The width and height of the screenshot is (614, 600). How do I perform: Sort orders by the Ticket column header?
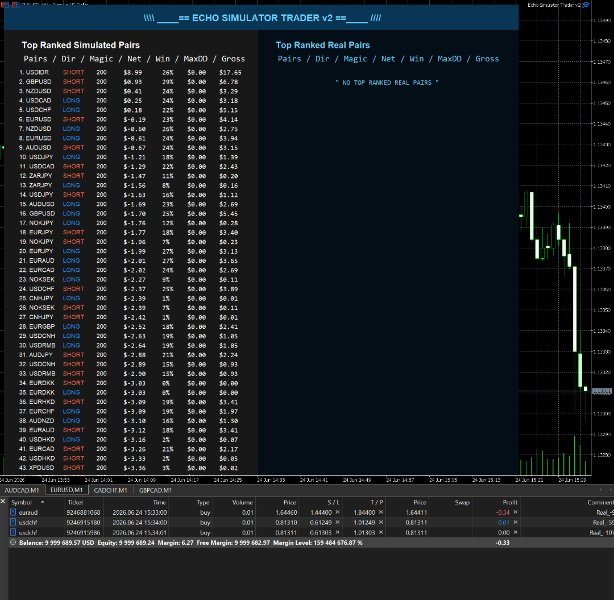pos(75,502)
